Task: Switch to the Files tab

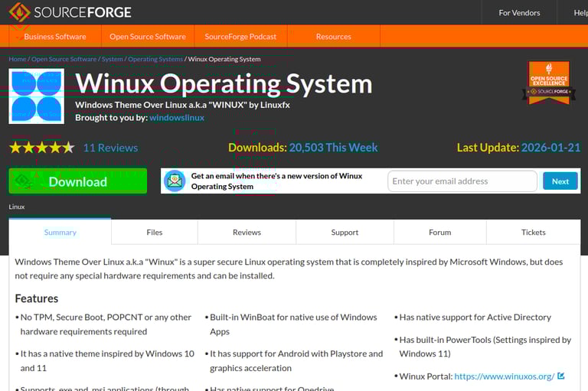Action: coord(155,232)
